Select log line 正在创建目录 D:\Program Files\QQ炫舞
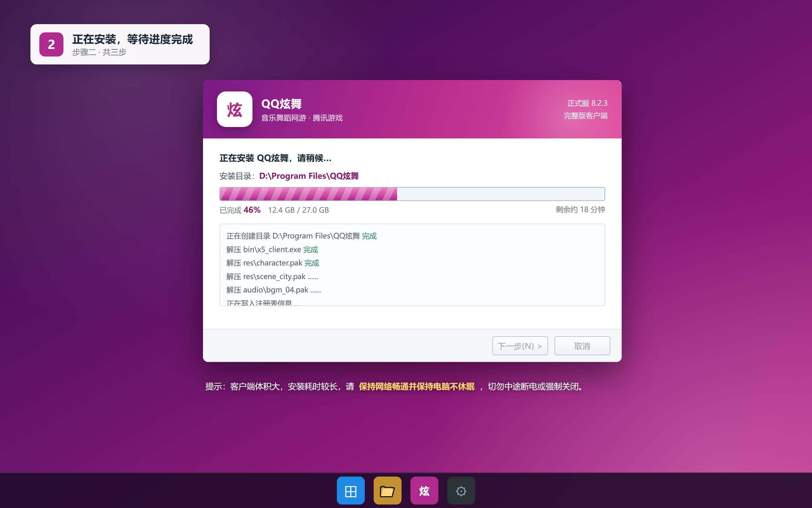Viewport: 812px width, 508px height. coord(301,236)
